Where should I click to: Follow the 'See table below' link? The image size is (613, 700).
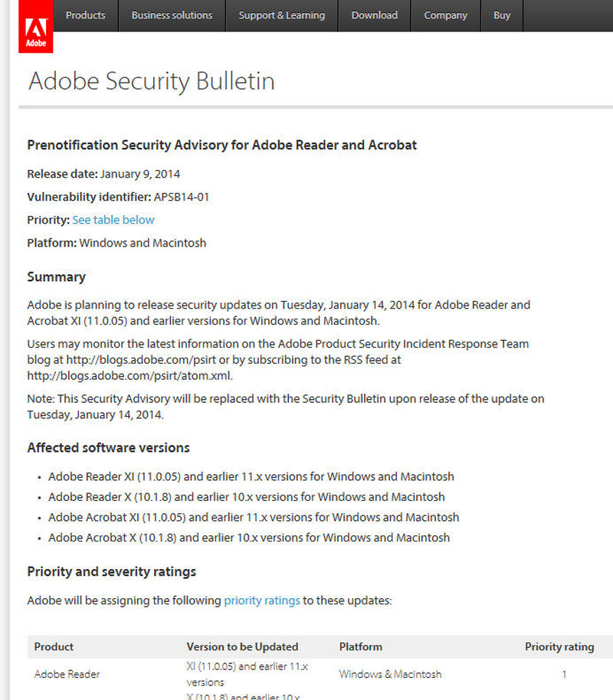113,220
